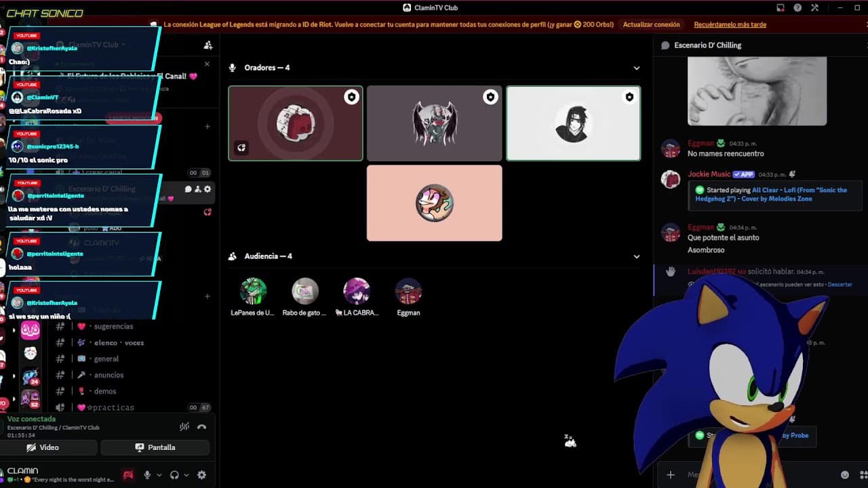Click the Actualizar conexión button
868x488 pixels.
pos(651,24)
